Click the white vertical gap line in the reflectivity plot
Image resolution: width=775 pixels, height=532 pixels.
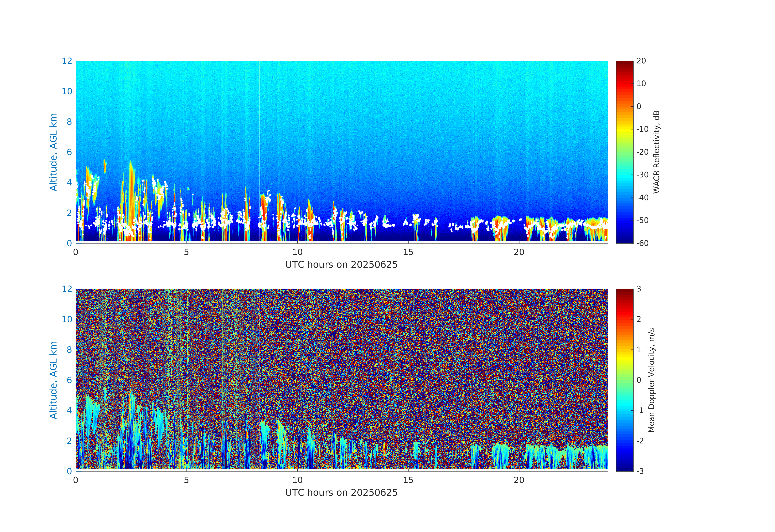coord(260,133)
